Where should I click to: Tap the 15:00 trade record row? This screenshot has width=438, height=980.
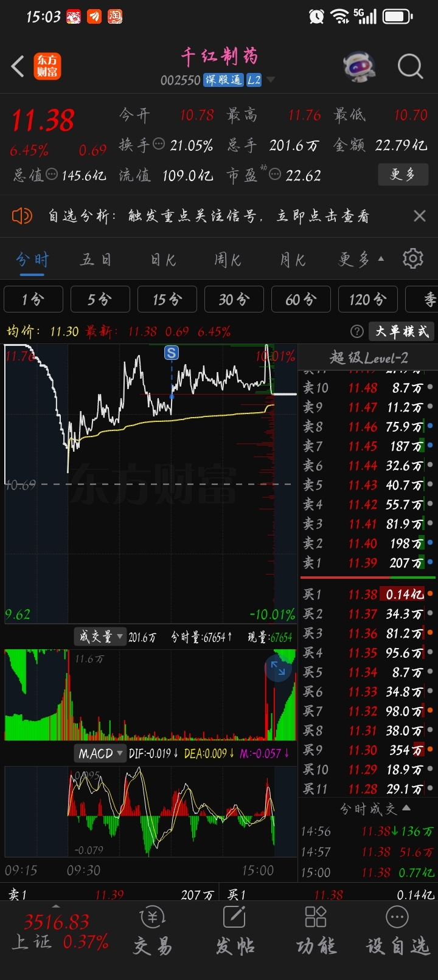368,872
